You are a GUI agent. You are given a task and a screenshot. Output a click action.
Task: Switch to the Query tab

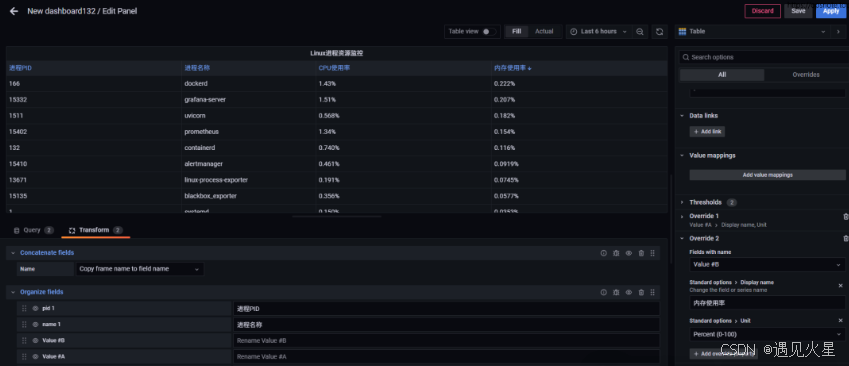pyautogui.click(x=33, y=230)
